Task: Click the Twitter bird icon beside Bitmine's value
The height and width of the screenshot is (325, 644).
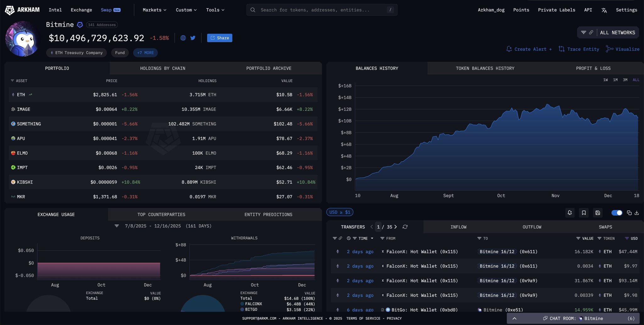Action: tap(193, 38)
